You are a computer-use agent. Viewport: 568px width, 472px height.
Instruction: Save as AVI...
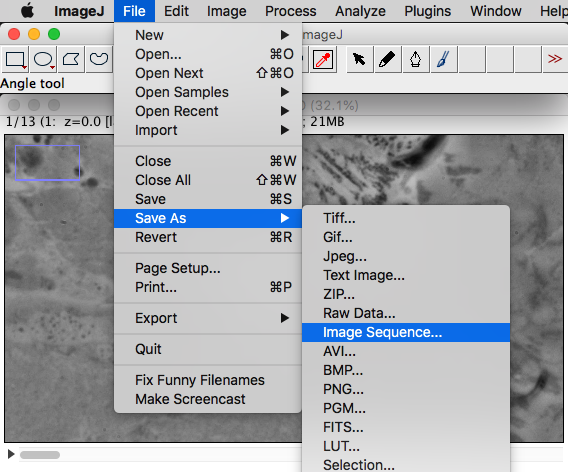[406, 351]
